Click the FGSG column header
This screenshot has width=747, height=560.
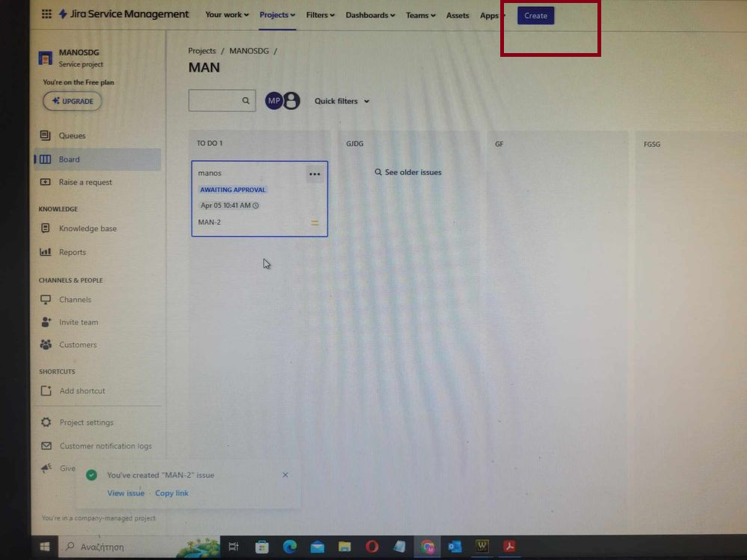[652, 144]
